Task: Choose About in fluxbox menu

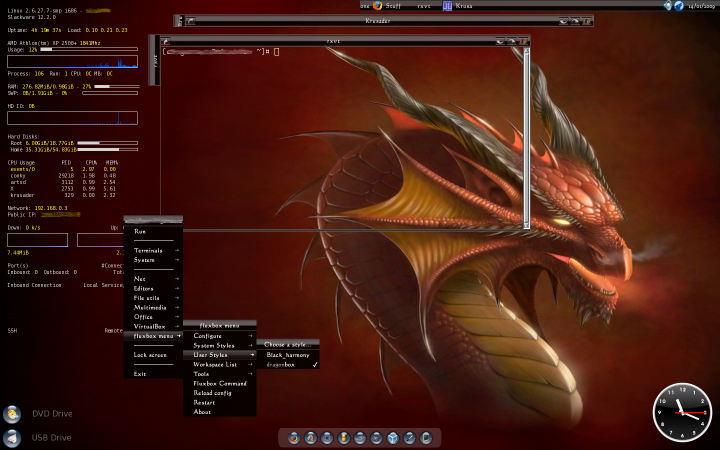Action: (x=219, y=412)
